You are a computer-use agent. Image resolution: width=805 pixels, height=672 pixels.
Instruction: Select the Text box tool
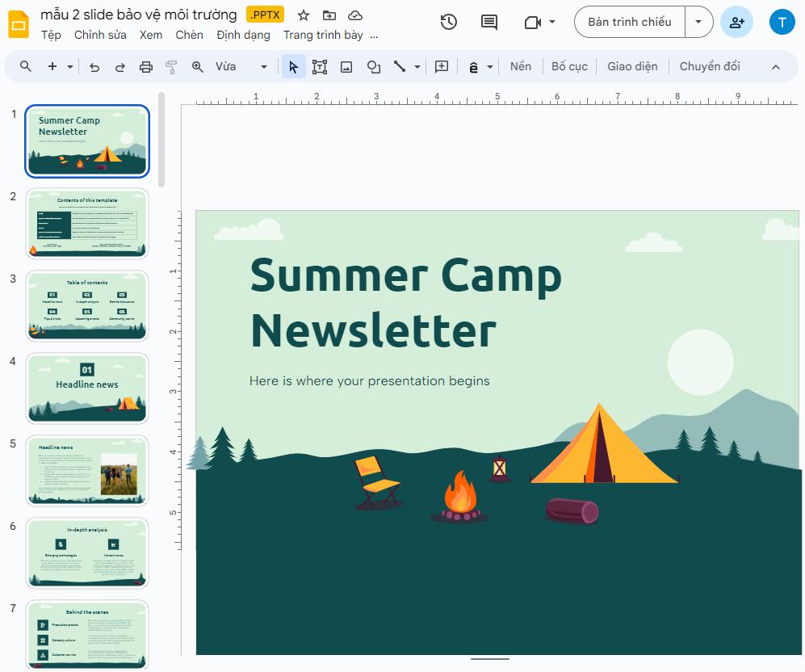tap(320, 66)
